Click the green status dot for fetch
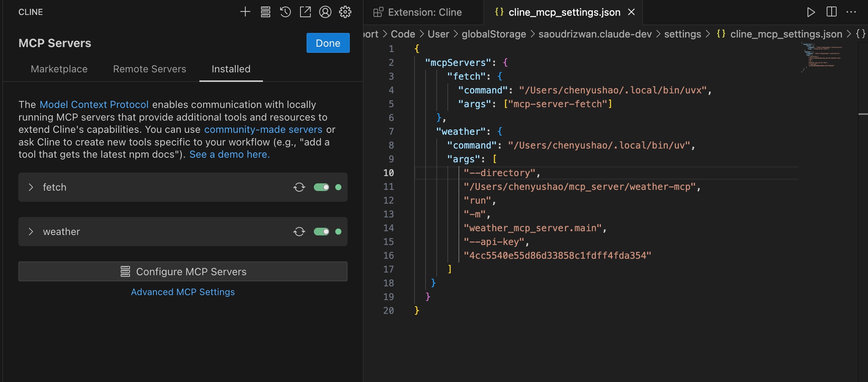This screenshot has height=382, width=868. [x=338, y=187]
